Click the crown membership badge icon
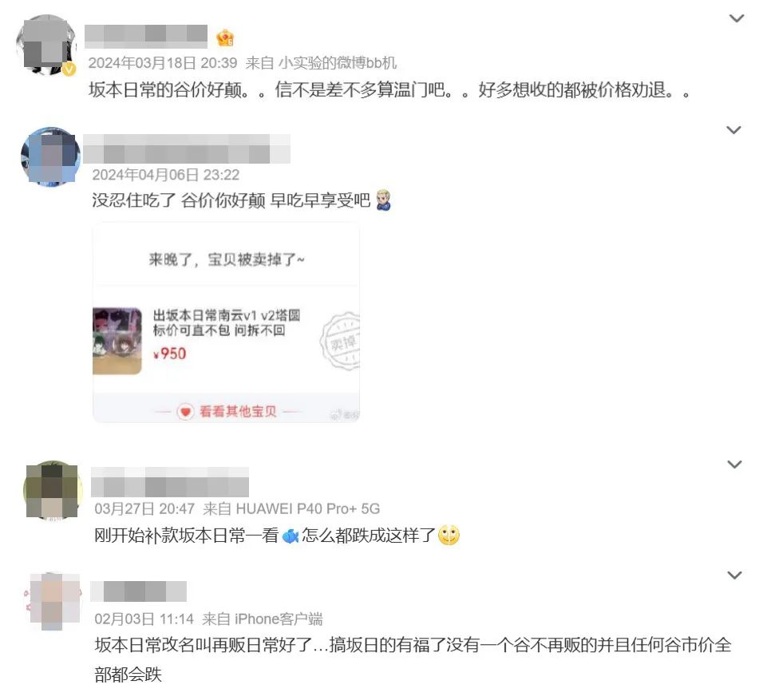 tap(225, 38)
